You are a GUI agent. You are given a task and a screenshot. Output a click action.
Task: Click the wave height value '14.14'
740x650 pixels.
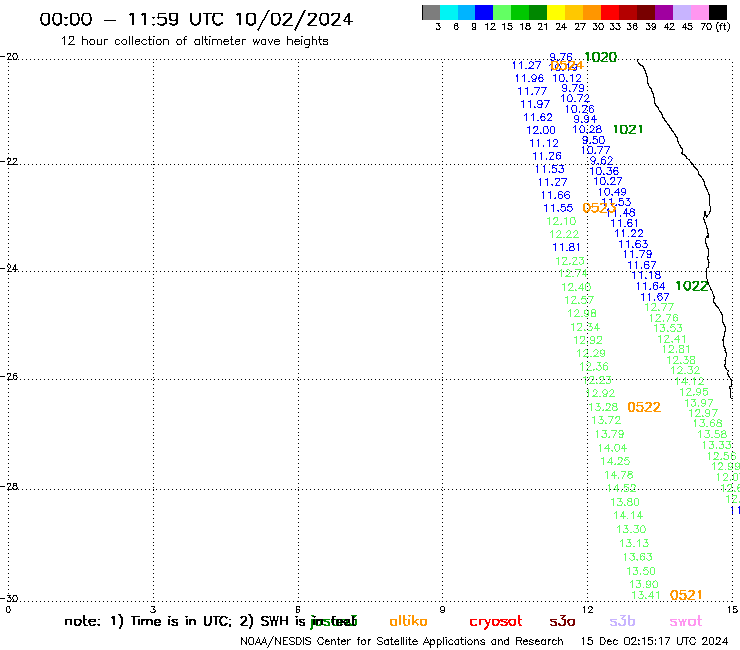coord(628,515)
